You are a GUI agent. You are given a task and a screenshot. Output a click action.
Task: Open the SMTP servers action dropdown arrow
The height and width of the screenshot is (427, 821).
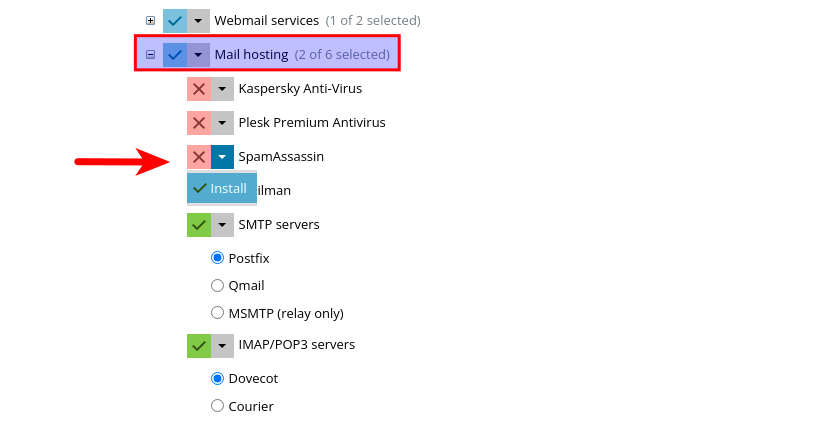[222, 225]
